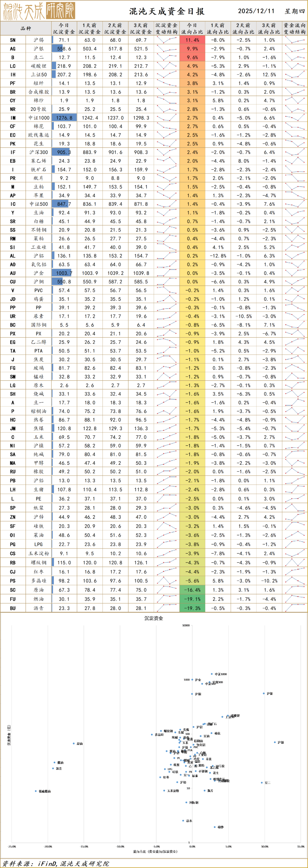
Task: Click the -19.1% cell for 燃油
Action: [x=193, y=599]
